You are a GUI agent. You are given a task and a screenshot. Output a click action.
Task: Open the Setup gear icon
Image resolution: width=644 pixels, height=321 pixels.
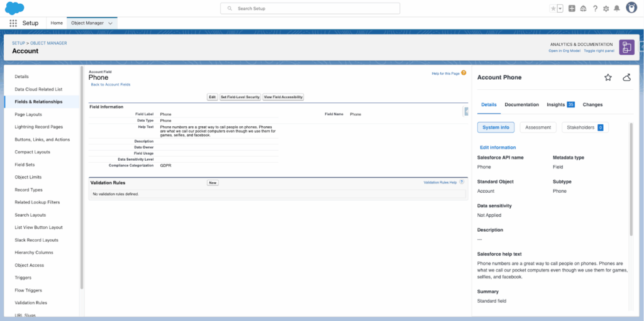click(x=606, y=9)
